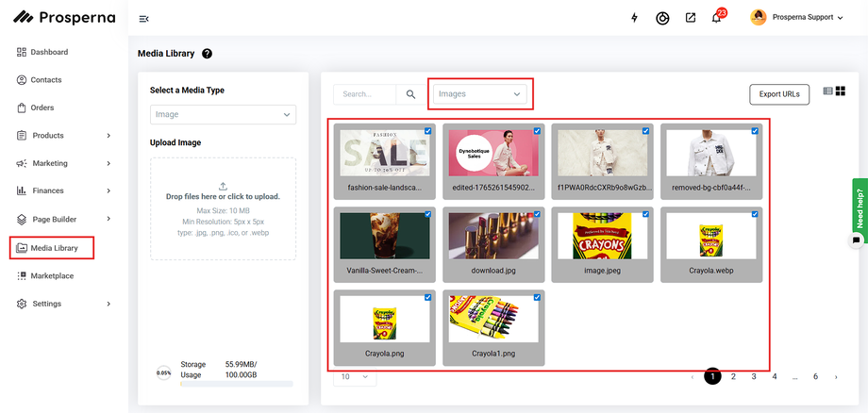
Task: Open the chat bubble widget
Action: [856, 240]
